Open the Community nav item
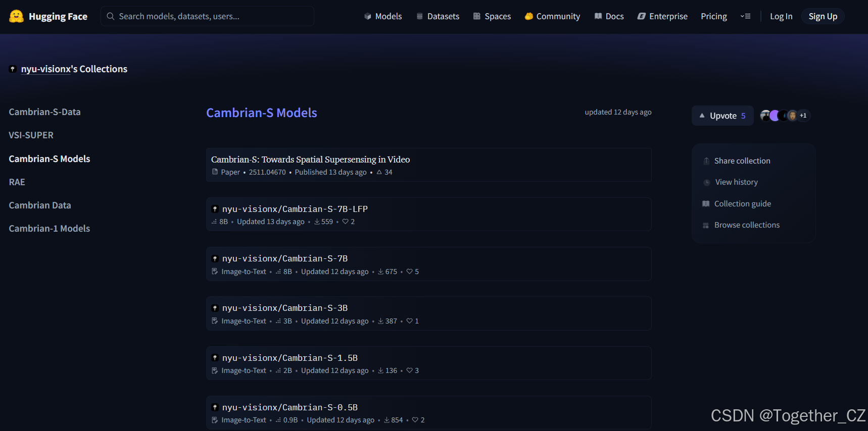Viewport: 868px width, 431px height. [552, 16]
